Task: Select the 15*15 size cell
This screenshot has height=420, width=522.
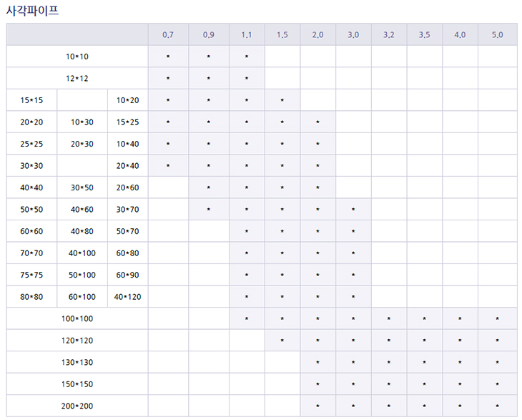Action: coord(31,100)
